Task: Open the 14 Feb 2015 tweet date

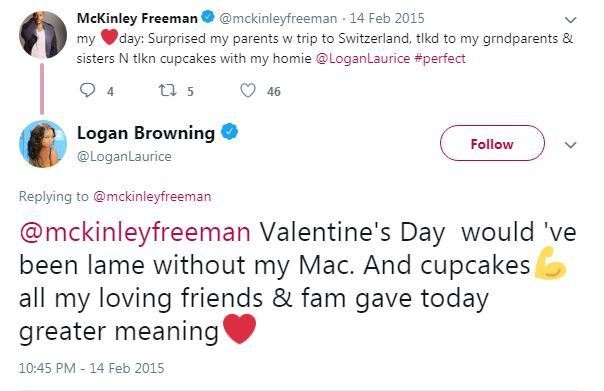Action: tap(387, 18)
